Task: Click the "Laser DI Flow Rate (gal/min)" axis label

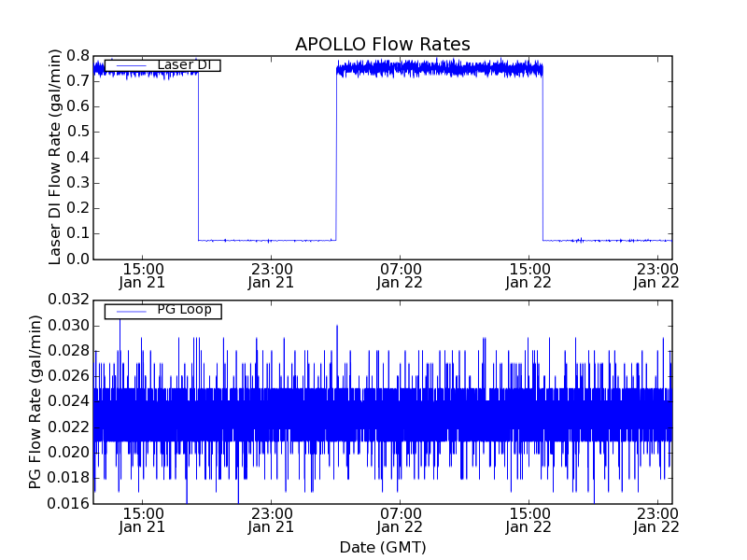Action: point(55,157)
